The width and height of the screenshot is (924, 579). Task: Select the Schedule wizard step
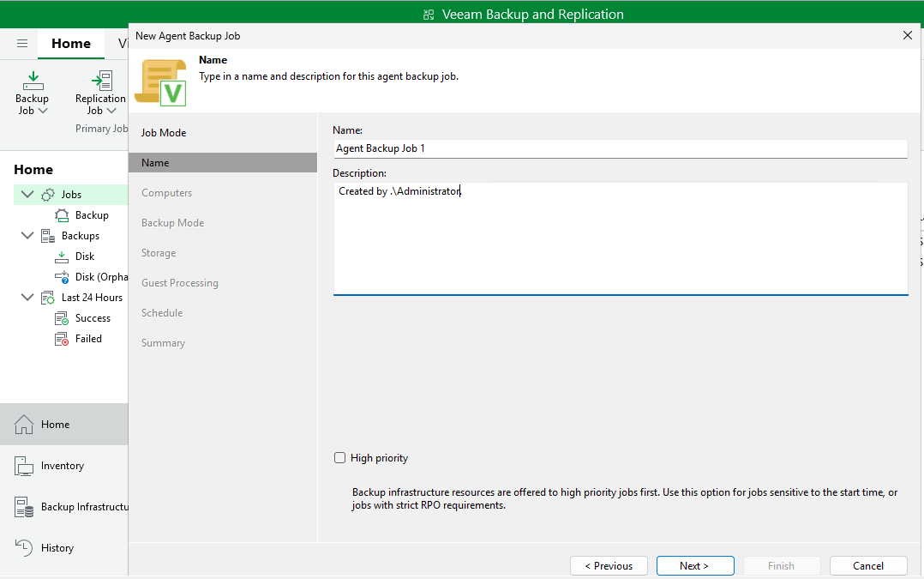162,313
